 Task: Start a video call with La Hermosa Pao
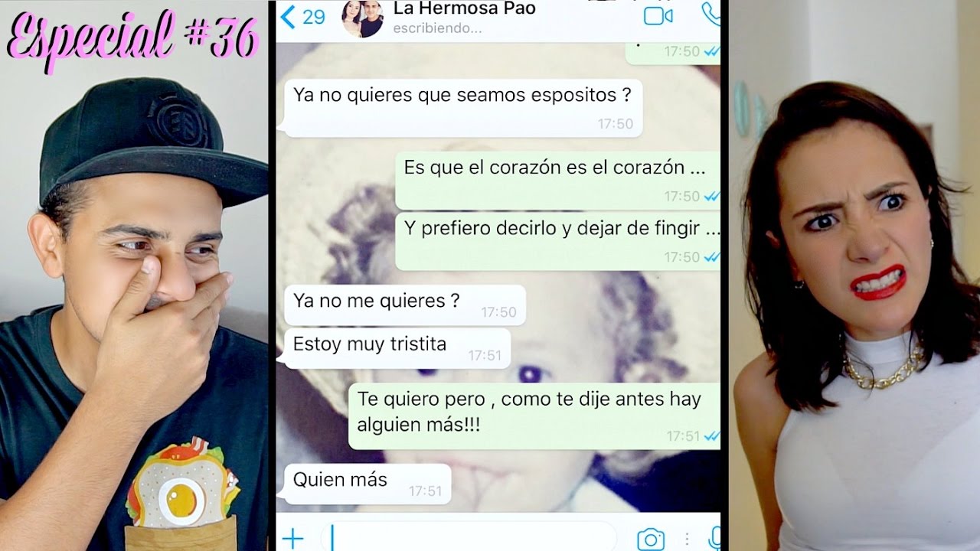(x=658, y=16)
